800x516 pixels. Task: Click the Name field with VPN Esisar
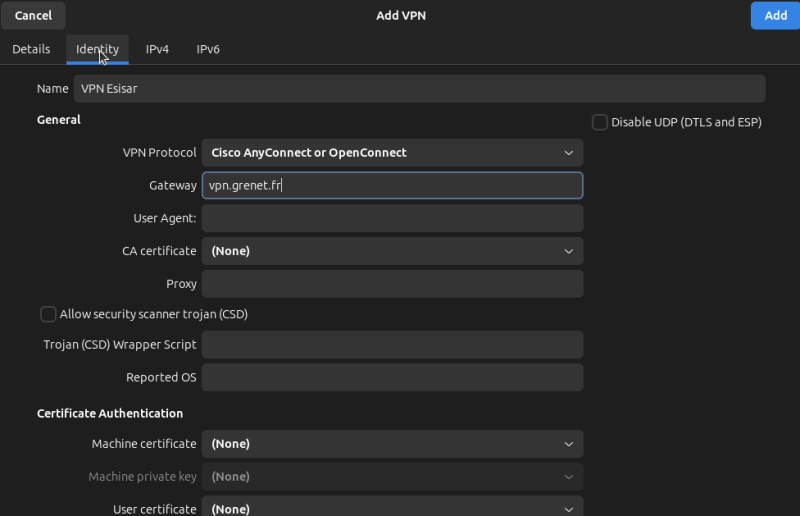[419, 89]
